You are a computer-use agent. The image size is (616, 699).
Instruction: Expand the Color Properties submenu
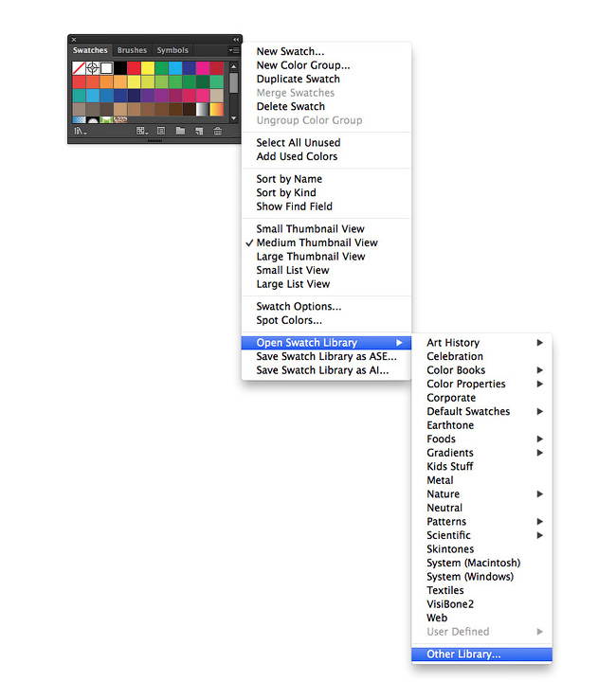tap(481, 384)
